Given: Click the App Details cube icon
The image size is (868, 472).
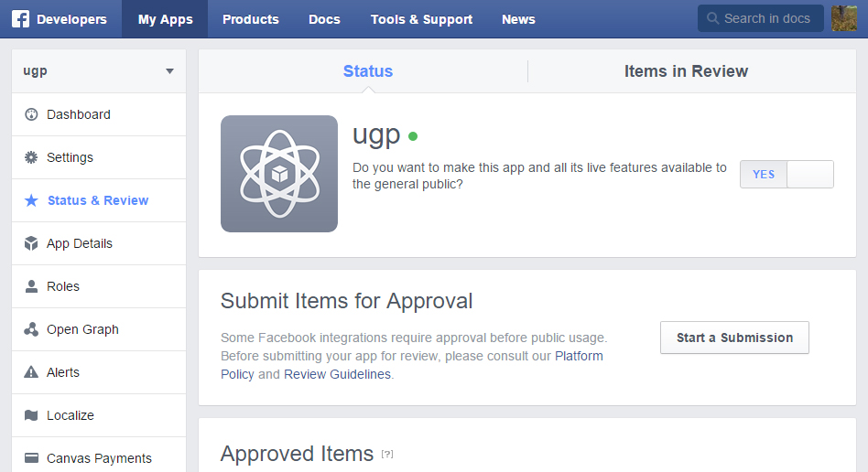Looking at the screenshot, I should coord(31,243).
